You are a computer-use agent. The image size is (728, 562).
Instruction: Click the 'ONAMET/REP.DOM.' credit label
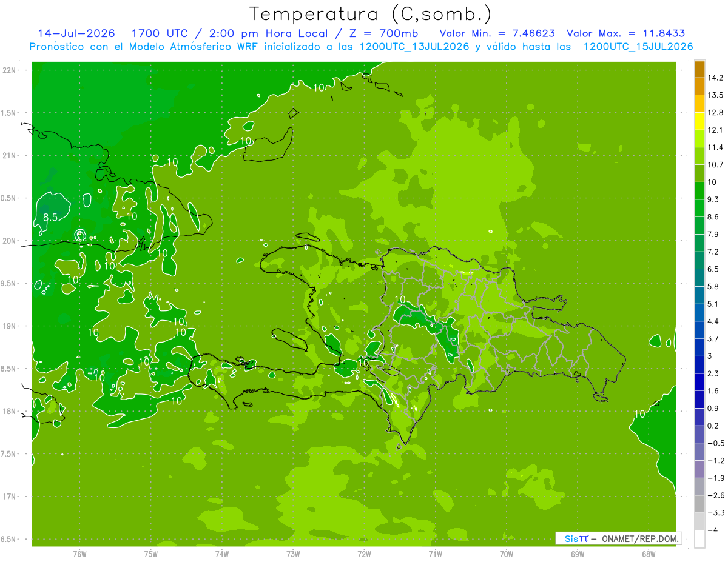pos(639,538)
